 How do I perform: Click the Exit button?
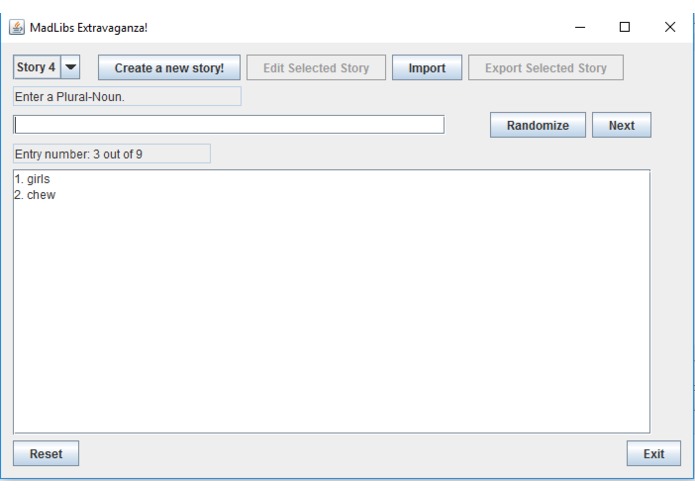click(x=653, y=453)
